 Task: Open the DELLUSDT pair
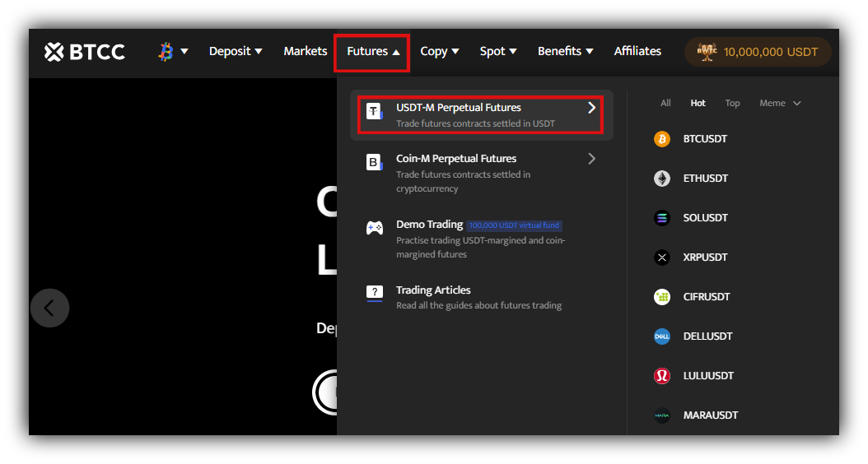(707, 336)
